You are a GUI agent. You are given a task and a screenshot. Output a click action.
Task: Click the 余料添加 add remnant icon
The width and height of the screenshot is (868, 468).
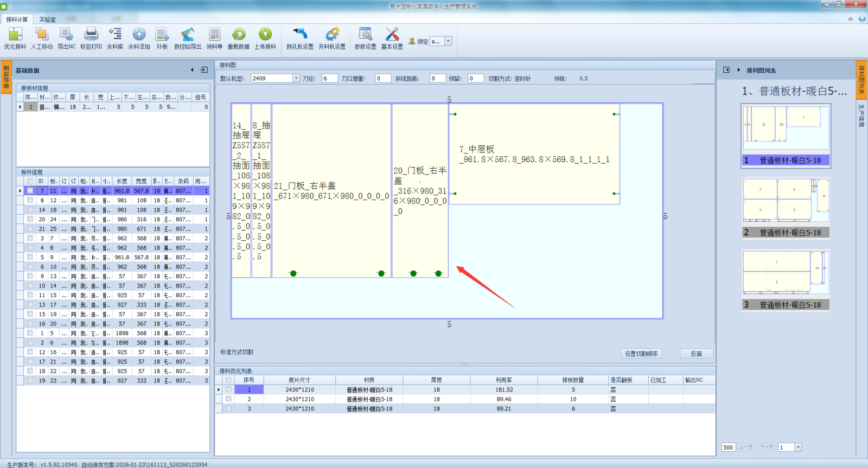coord(139,38)
